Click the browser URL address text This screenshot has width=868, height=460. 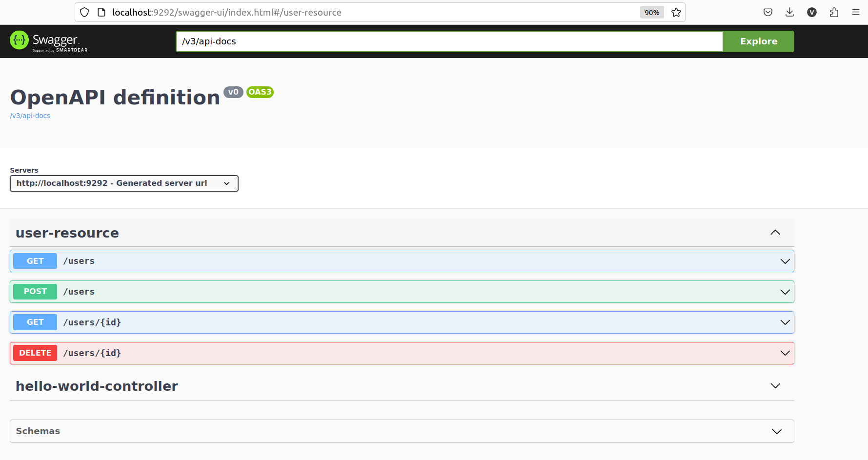pyautogui.click(x=226, y=12)
